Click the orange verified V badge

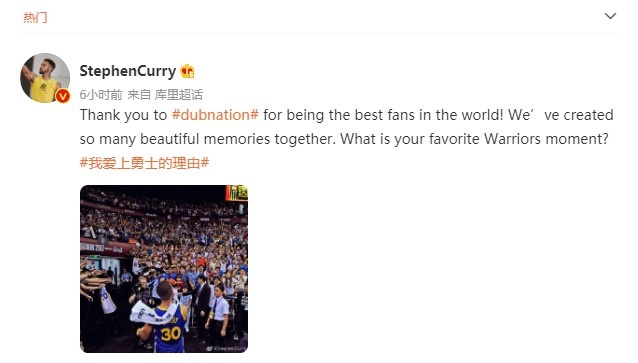click(63, 96)
